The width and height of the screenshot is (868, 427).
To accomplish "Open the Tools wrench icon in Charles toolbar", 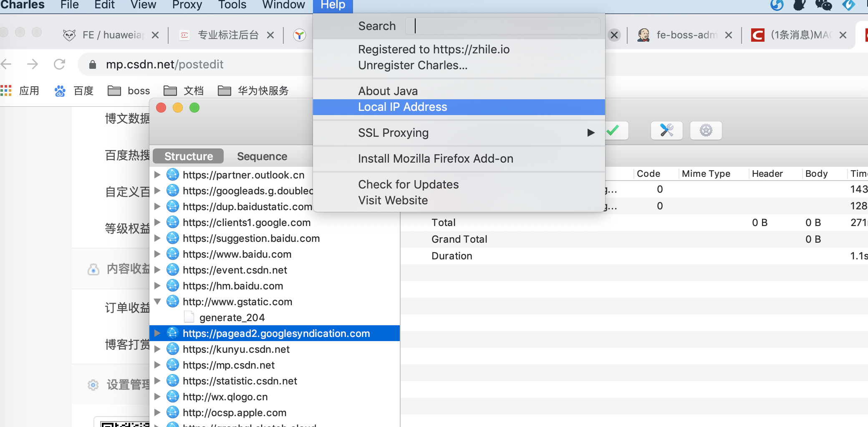I will point(666,131).
